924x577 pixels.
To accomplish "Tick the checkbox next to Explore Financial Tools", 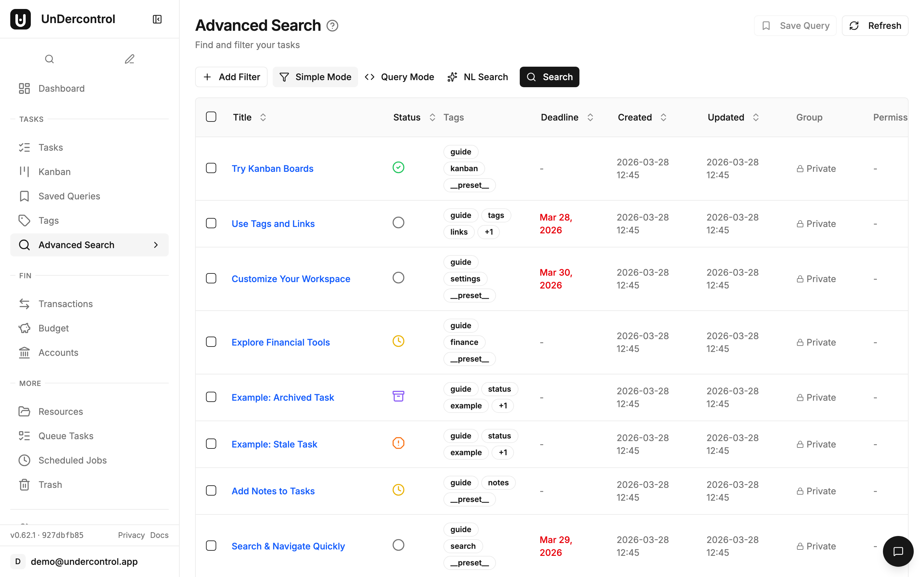I will click(211, 341).
